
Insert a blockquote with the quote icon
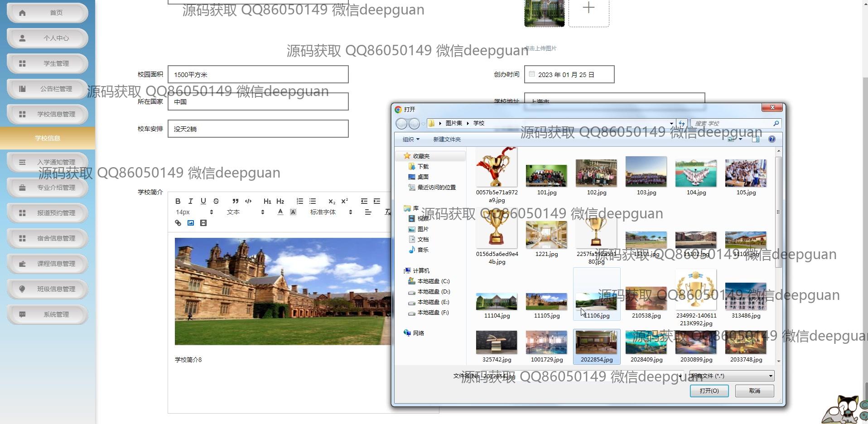coord(235,201)
